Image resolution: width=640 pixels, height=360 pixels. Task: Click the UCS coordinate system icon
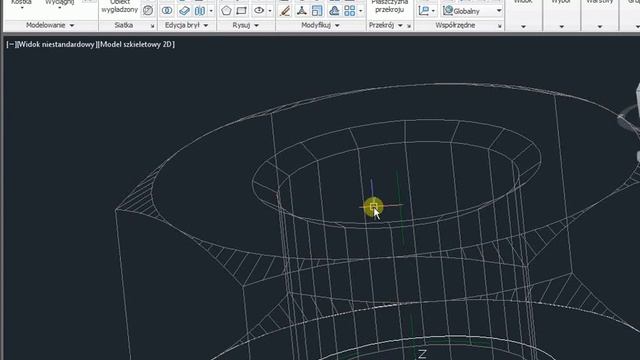(x=424, y=11)
